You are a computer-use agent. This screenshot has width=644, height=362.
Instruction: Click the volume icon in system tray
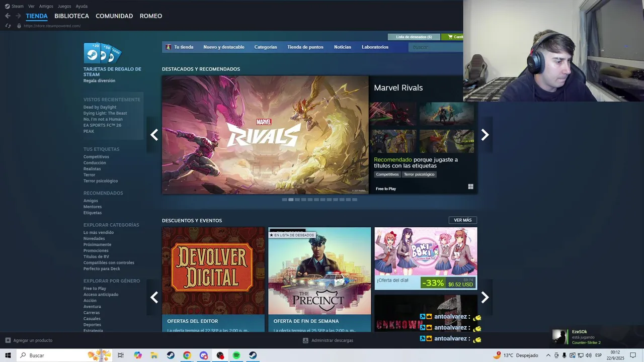[x=588, y=355]
